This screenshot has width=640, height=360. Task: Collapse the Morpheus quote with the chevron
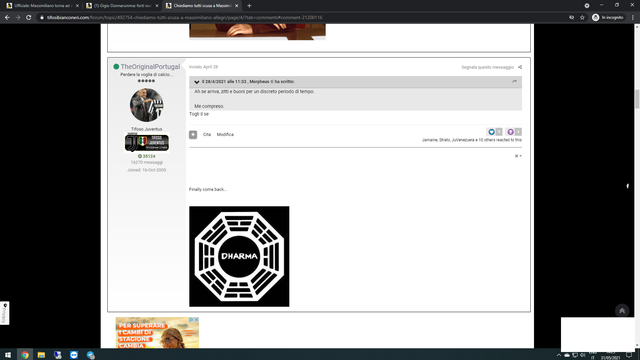tap(197, 82)
